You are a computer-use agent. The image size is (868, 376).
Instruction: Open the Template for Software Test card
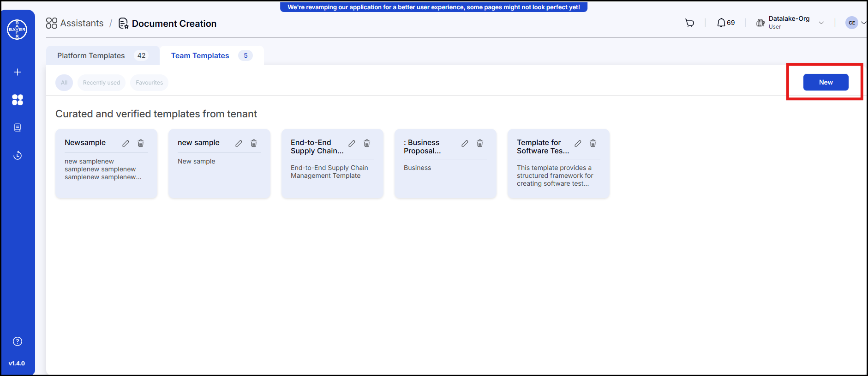point(558,164)
